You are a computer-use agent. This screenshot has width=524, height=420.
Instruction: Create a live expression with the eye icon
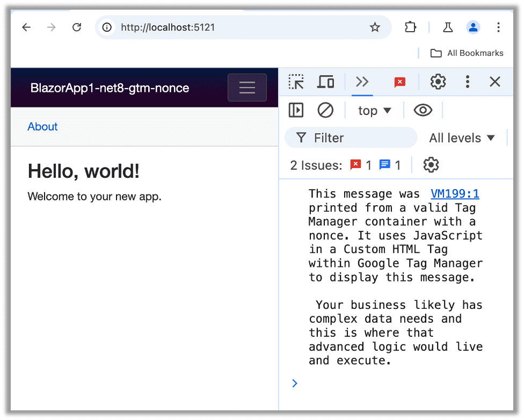pyautogui.click(x=423, y=110)
